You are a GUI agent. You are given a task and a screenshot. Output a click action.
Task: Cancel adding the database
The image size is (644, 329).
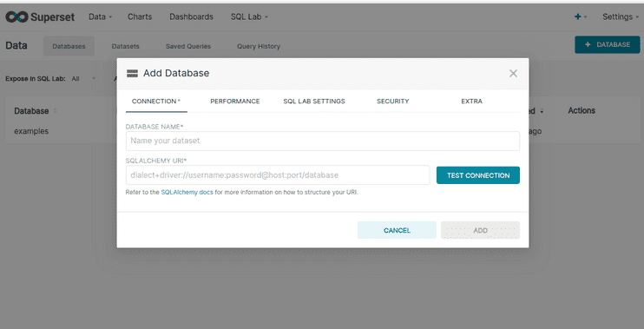[397, 230]
